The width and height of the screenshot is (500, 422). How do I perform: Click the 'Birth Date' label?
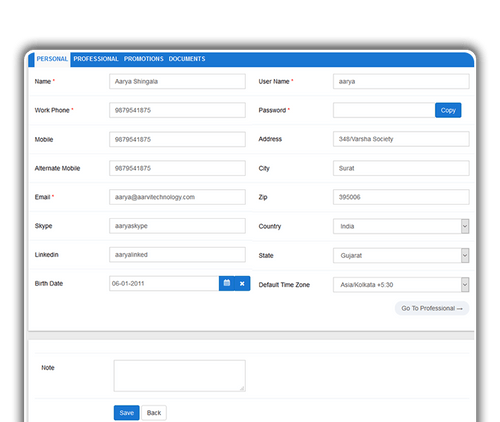(x=49, y=283)
